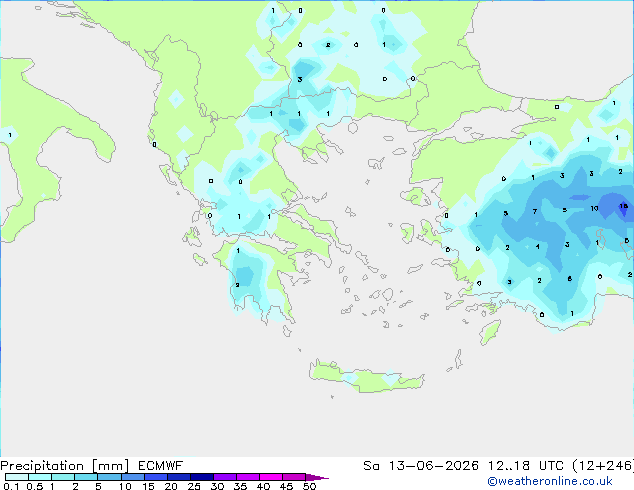Click the 10–15 mm legend color box
The image size is (634, 490).
[x=132, y=477]
